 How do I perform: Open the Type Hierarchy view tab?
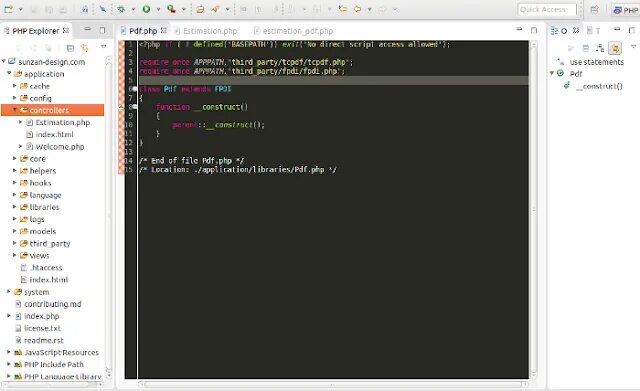coord(593,31)
